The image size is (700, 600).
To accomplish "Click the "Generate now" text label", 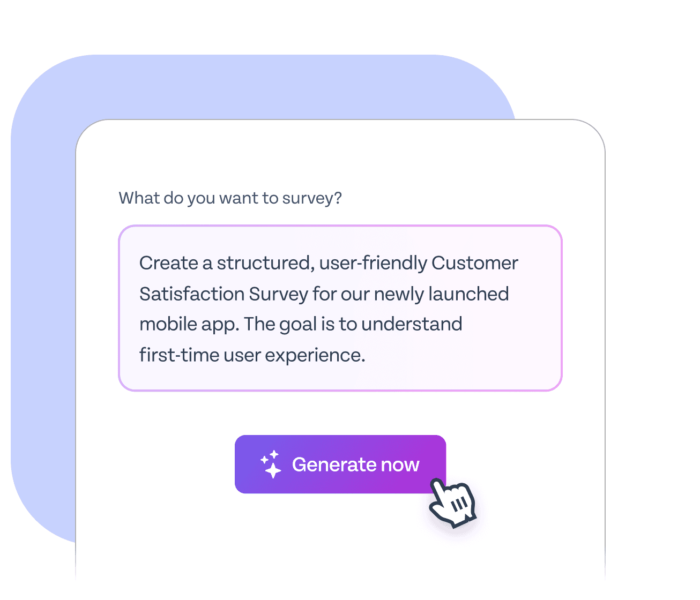I will (x=355, y=464).
